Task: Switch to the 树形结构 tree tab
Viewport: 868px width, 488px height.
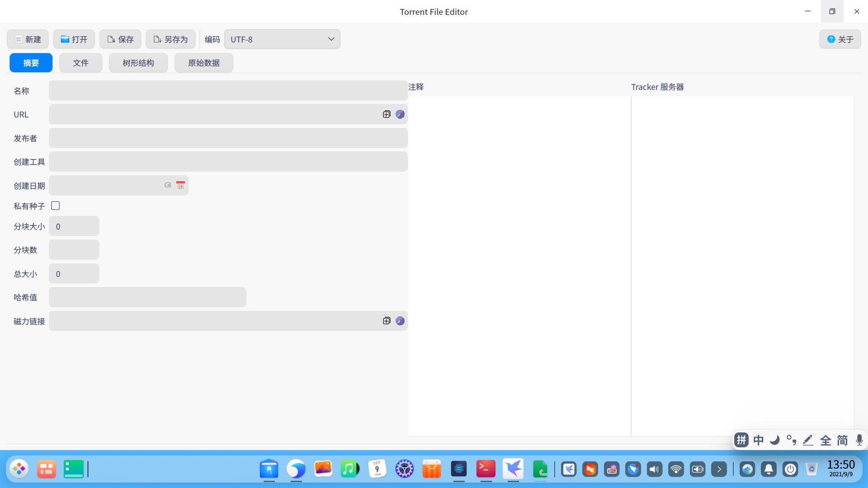Action: coord(138,63)
